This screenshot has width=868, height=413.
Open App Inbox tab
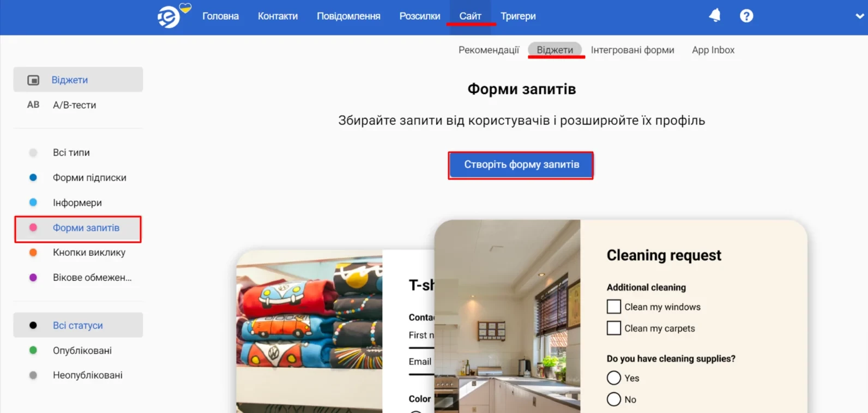713,50
